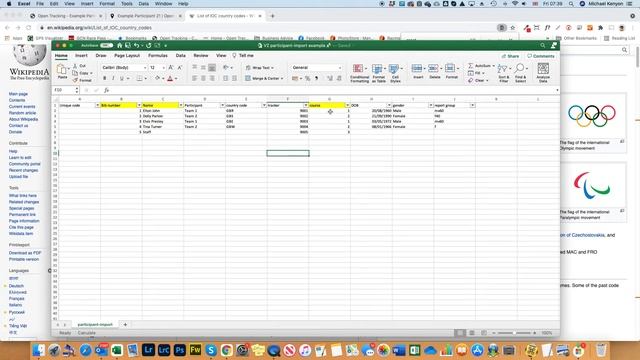Click Wrap Text
Image resolution: width=640 pixels, height=360 pixels.
coord(260,68)
